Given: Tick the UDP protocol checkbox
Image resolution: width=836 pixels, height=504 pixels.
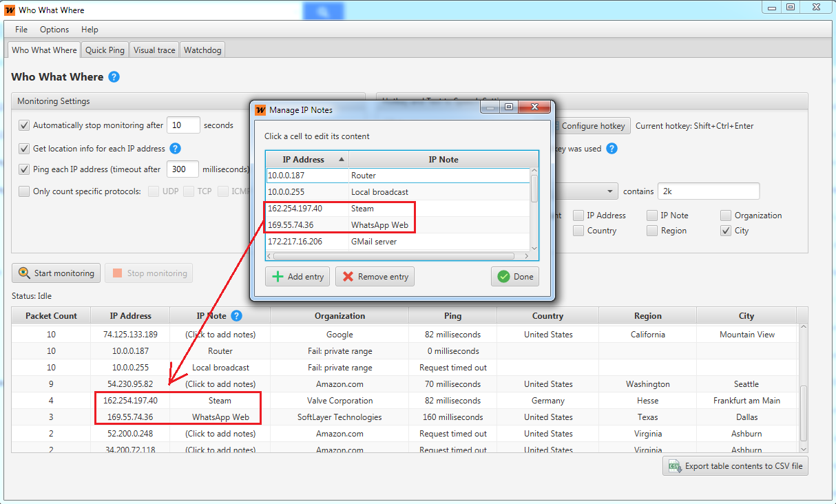Looking at the screenshot, I should (x=154, y=191).
